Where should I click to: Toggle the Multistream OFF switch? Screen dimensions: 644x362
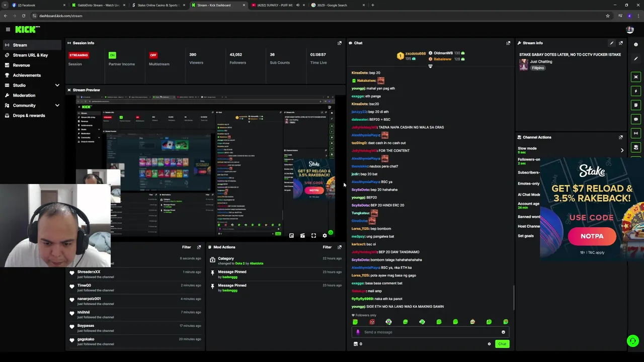click(x=153, y=55)
